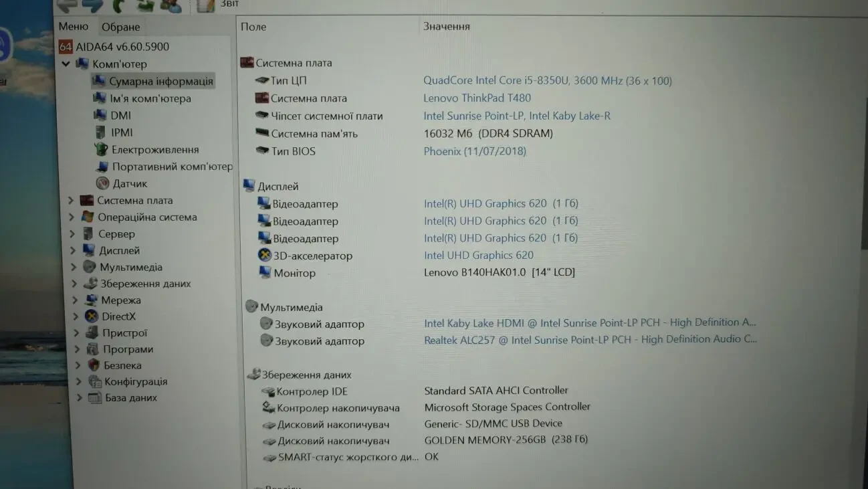This screenshot has height=489, width=868.
Task: Click the CPU icon beside Тип ЦП
Action: tap(262, 80)
